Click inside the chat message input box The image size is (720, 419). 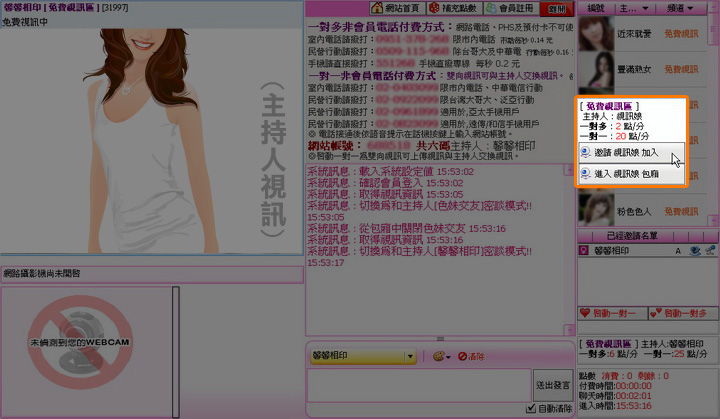pyautogui.click(x=417, y=384)
